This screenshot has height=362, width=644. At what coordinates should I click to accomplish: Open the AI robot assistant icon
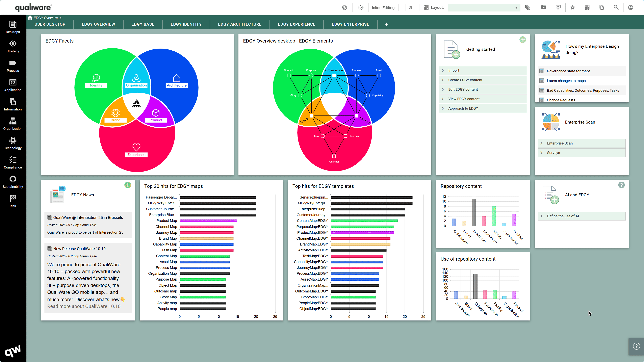(361, 7)
